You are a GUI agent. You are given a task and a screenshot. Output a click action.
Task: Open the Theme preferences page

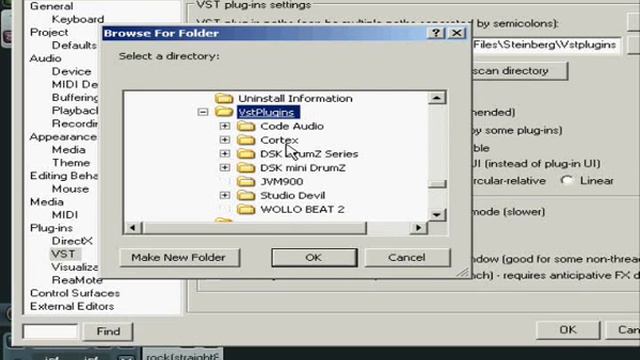(x=71, y=163)
